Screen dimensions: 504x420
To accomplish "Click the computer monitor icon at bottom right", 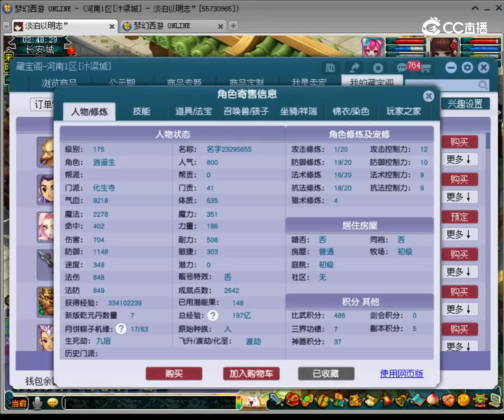I will [495, 400].
